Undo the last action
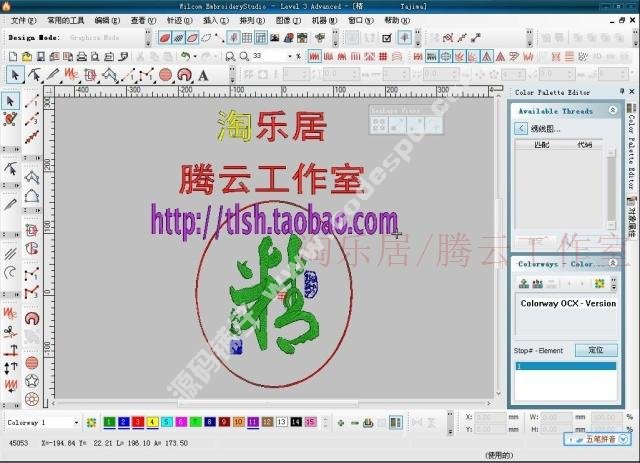640x463 pixels. (186, 56)
